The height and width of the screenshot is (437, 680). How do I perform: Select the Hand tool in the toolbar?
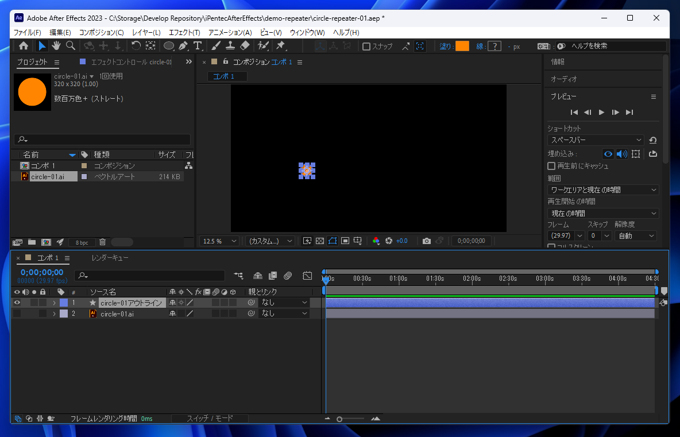click(56, 46)
